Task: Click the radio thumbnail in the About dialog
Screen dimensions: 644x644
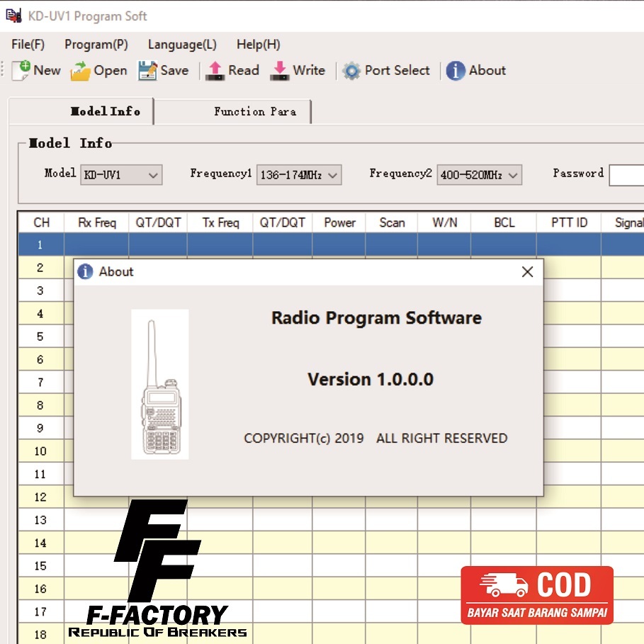Action: point(159,383)
